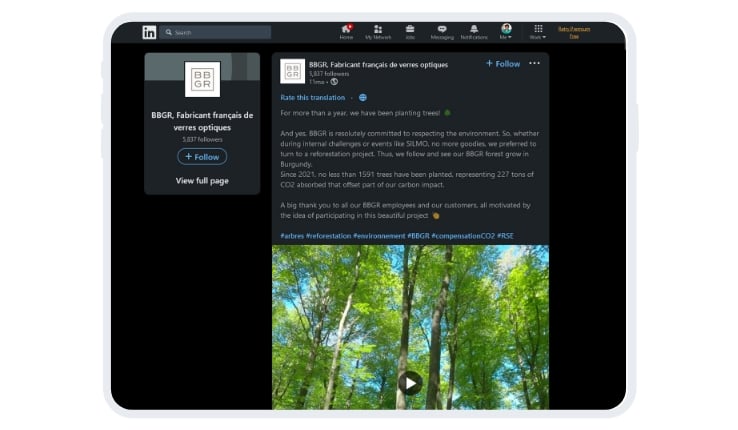The width and height of the screenshot is (738, 430).
Task: Click View full page link
Action: coord(202,181)
